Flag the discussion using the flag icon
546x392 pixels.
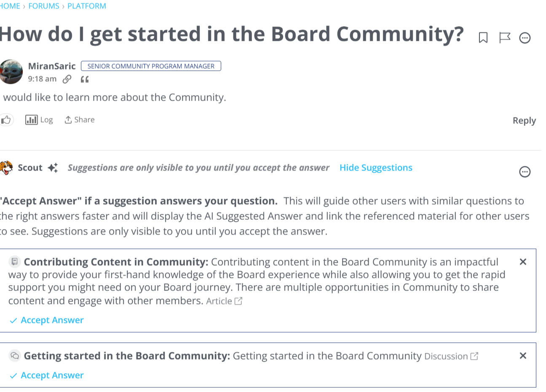(x=504, y=38)
